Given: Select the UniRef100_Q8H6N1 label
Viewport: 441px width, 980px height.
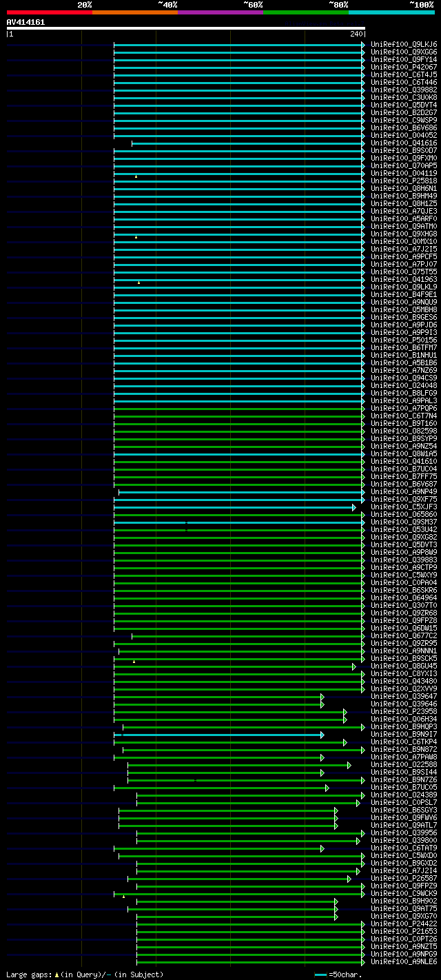Looking at the screenshot, I should 404,188.
